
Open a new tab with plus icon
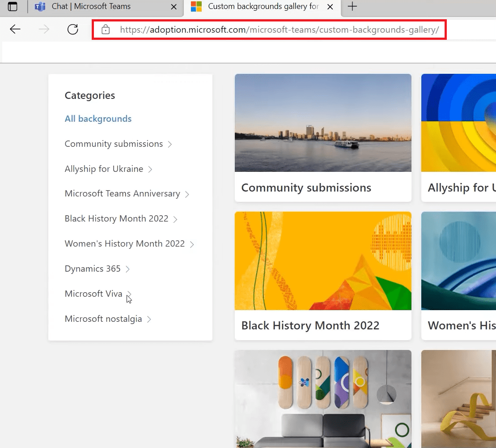coord(352,6)
